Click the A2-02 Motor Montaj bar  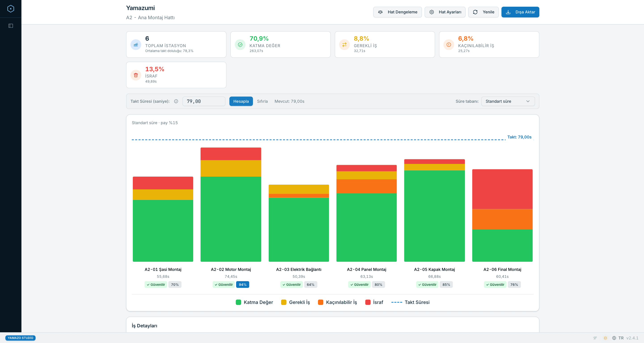(x=231, y=205)
